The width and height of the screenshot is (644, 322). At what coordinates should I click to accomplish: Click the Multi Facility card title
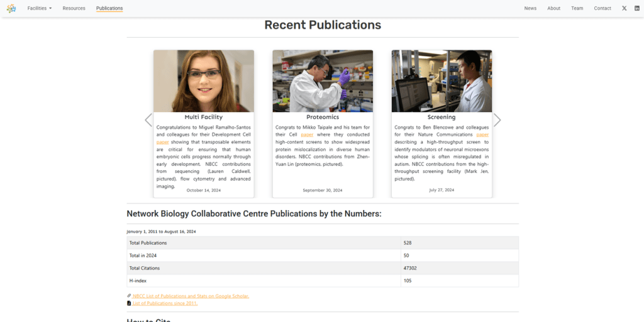[x=204, y=117]
